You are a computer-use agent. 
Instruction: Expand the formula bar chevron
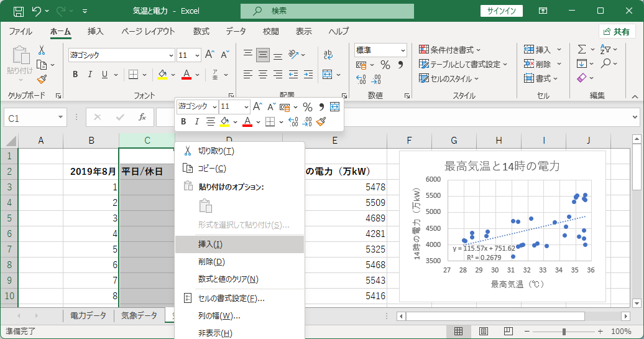(635, 118)
